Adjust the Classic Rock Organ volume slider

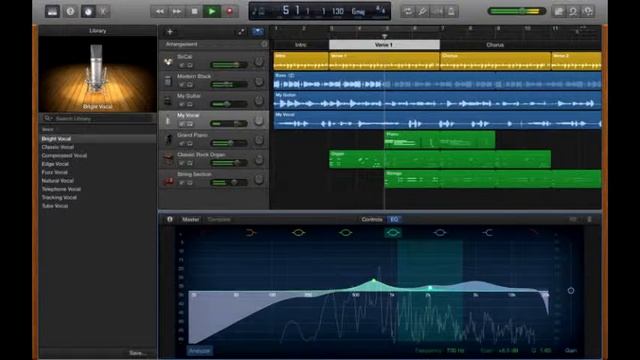[229, 163]
